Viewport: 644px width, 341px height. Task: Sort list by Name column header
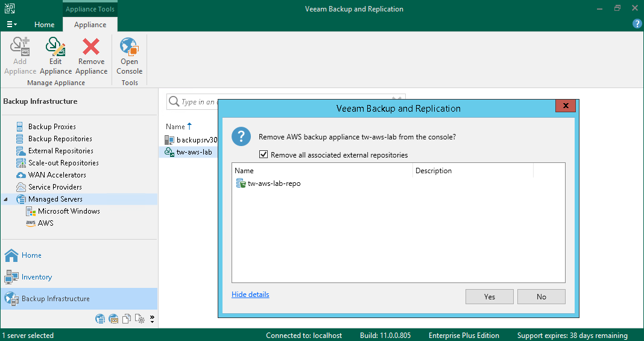(175, 127)
